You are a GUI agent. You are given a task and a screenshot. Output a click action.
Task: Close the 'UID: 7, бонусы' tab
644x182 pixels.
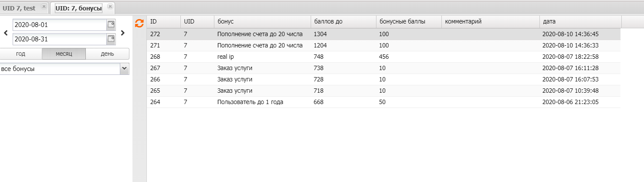tap(110, 7)
